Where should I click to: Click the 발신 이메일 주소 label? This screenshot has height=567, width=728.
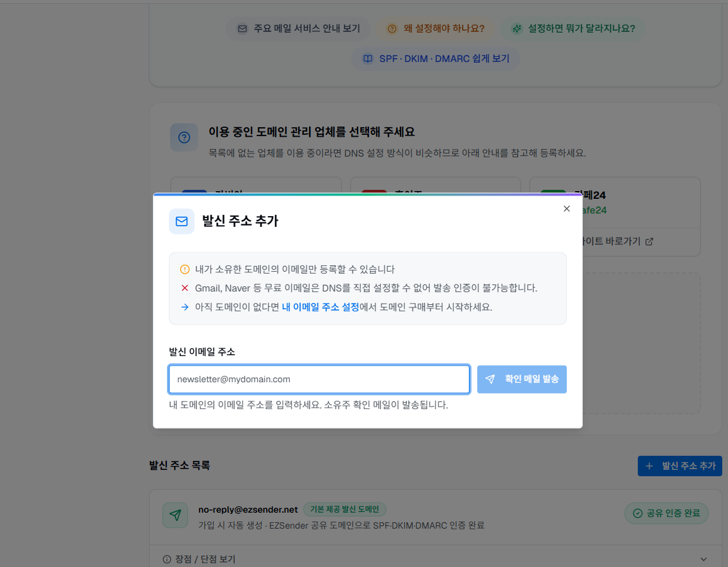[x=202, y=352]
